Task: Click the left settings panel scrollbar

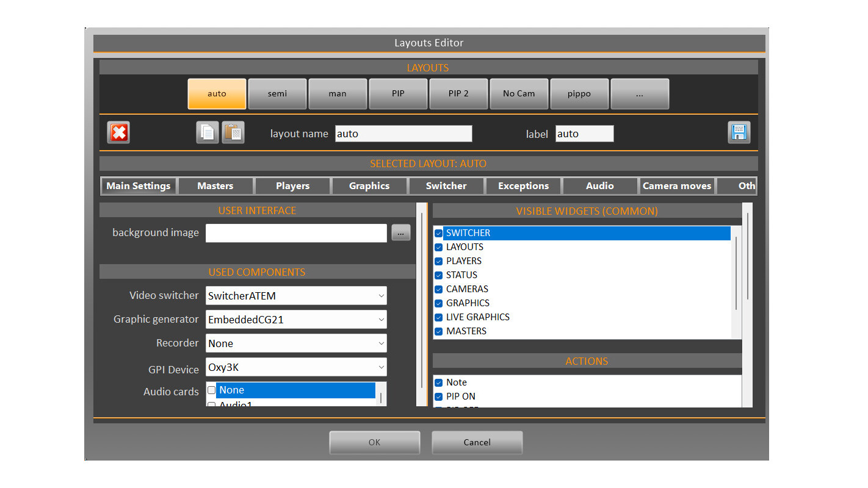Action: click(421, 301)
